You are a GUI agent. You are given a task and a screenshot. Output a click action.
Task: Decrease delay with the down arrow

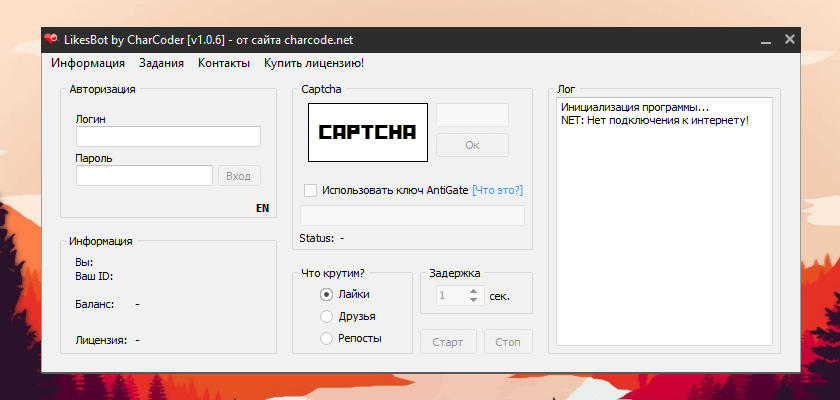pyautogui.click(x=473, y=301)
